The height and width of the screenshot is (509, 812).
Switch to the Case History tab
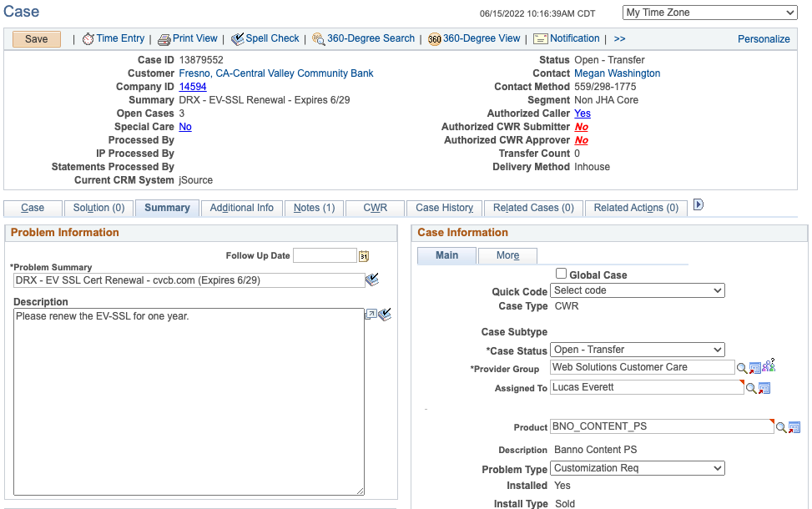[x=444, y=208]
